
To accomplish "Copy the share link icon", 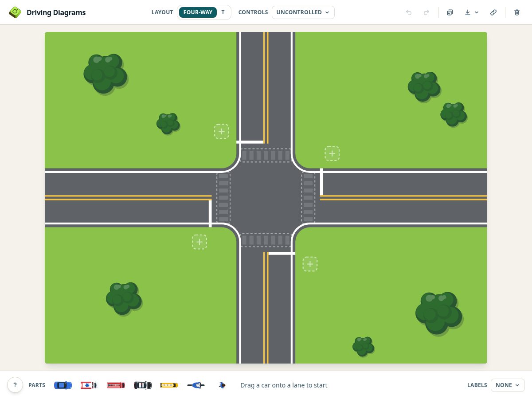I will 493,12.
